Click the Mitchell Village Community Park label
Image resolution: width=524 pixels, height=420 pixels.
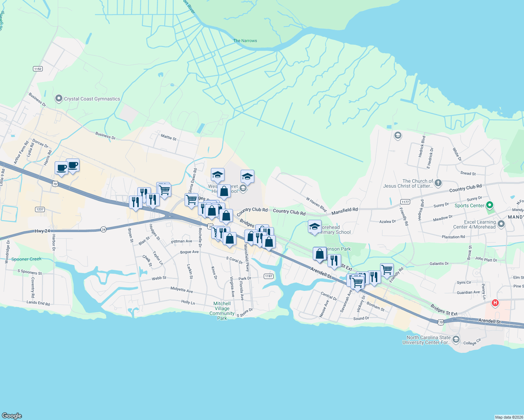click(x=222, y=311)
